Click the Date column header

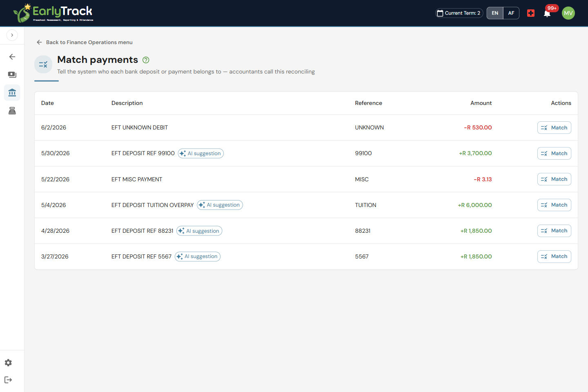point(47,103)
